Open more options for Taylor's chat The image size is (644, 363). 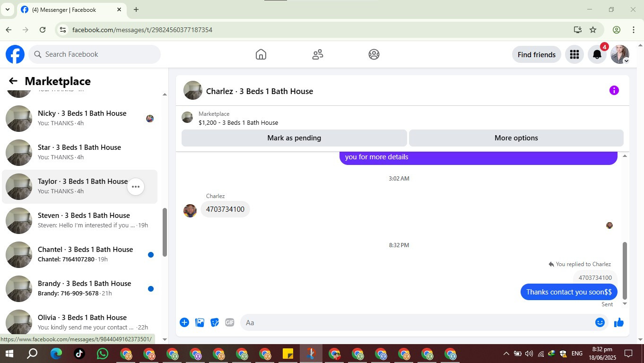(136, 187)
